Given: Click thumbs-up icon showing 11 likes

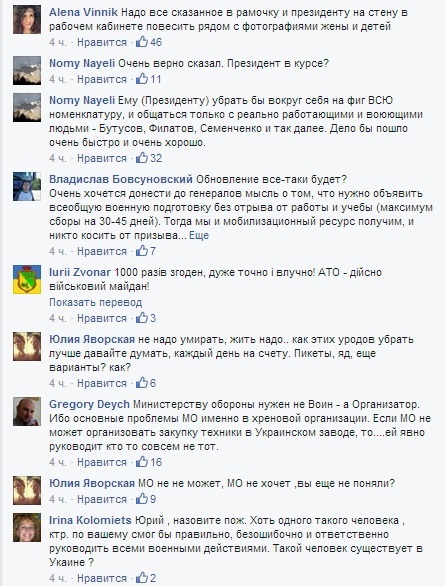Looking at the screenshot, I should pos(142,79).
